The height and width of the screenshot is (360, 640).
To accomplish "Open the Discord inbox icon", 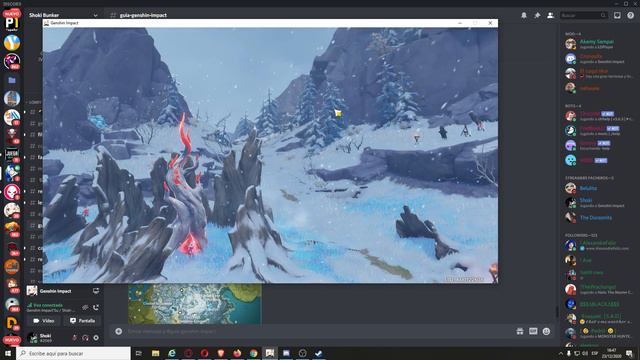I will 617,15.
